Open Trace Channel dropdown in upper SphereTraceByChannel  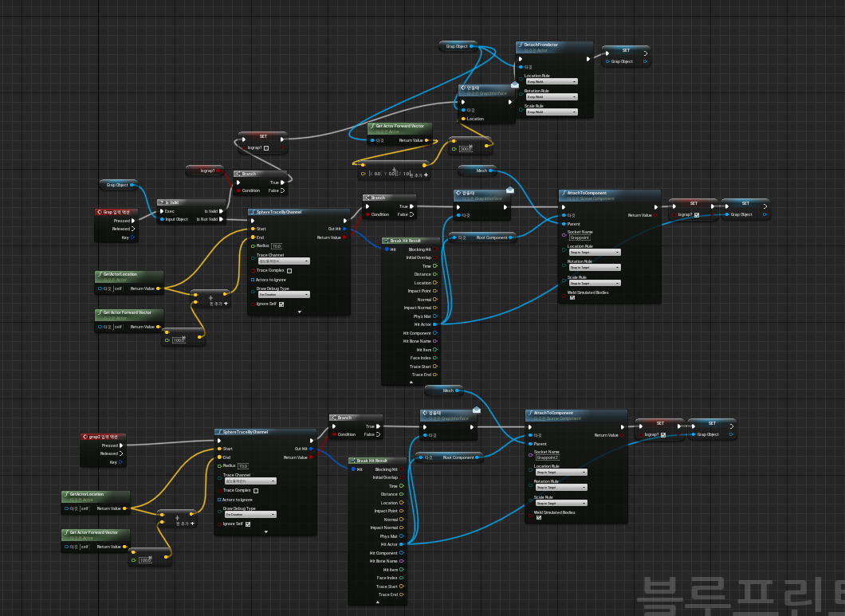point(284,261)
